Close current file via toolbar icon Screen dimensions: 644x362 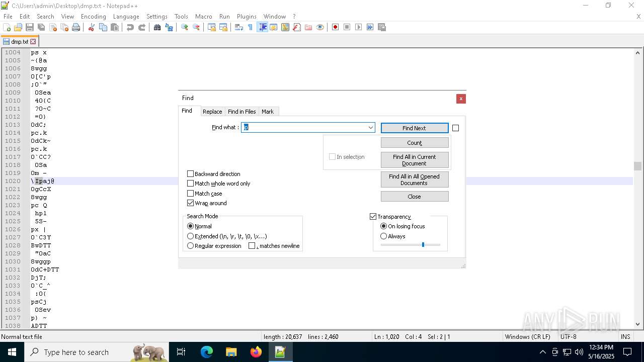pos(53,27)
